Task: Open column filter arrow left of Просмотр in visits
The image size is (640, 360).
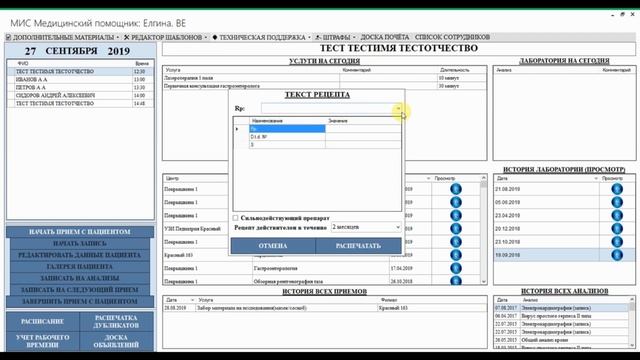Action: coord(428,178)
